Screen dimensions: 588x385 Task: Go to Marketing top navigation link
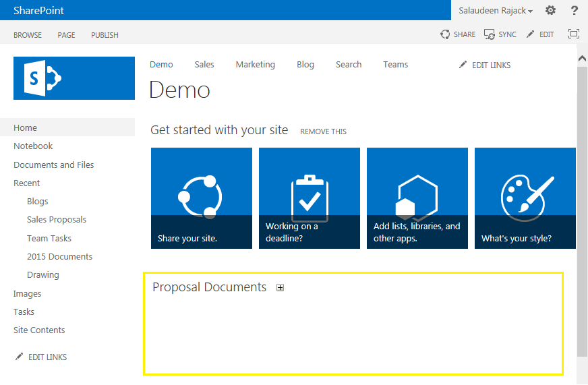pyautogui.click(x=256, y=65)
